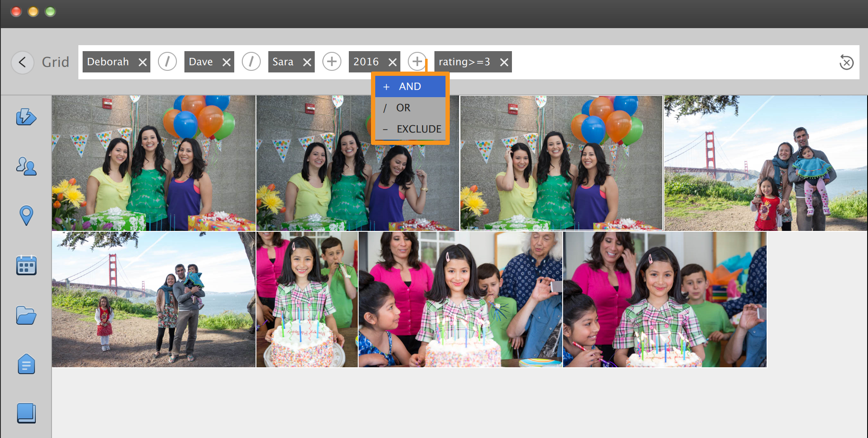Choose EXCLUDE in the operator menu
This screenshot has width=868, height=438.
418,129
